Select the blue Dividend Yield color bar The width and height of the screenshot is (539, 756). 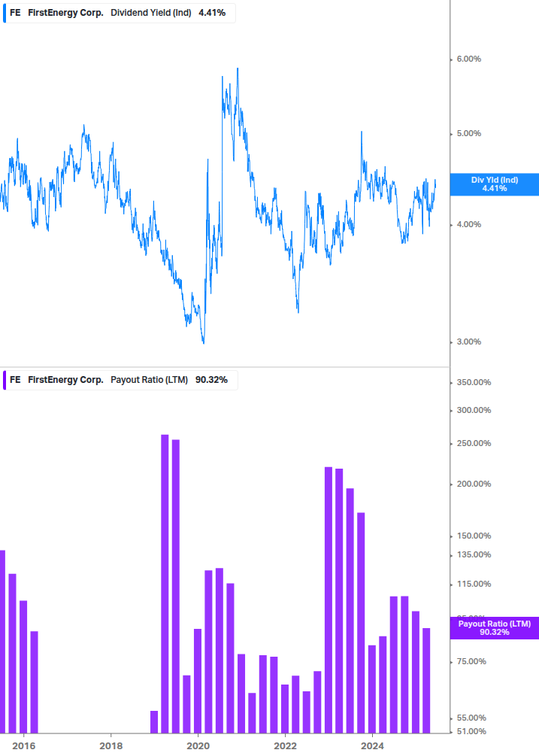coord(5,13)
